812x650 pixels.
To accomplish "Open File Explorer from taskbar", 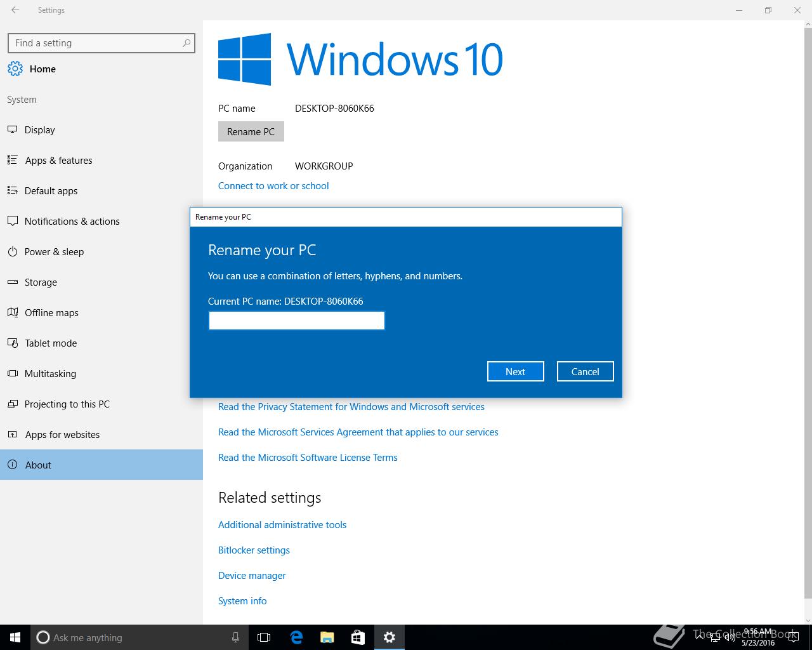I will [327, 637].
